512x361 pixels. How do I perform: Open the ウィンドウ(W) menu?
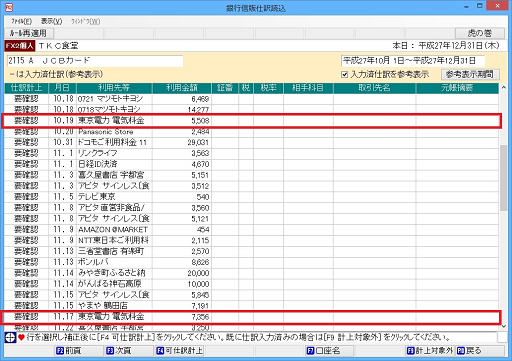coord(85,21)
